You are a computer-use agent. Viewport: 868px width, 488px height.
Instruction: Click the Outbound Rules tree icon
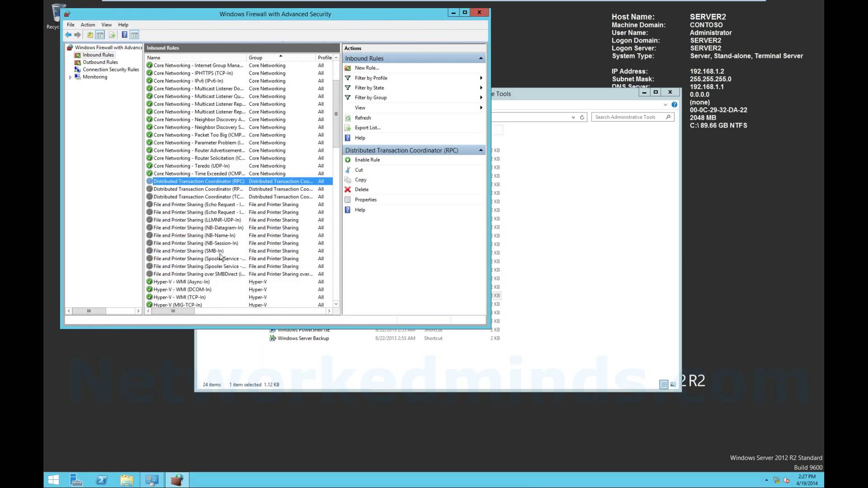[78, 62]
